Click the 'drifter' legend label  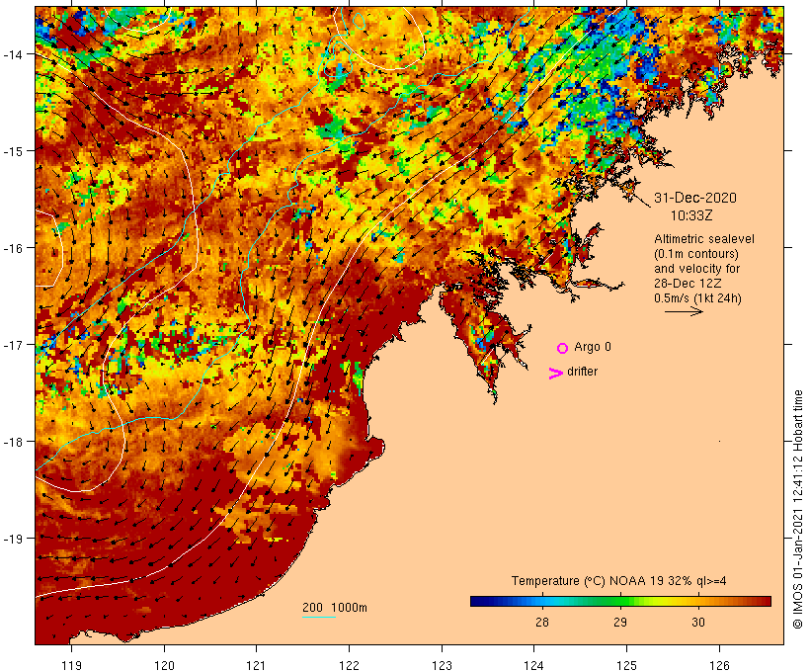click(582, 372)
